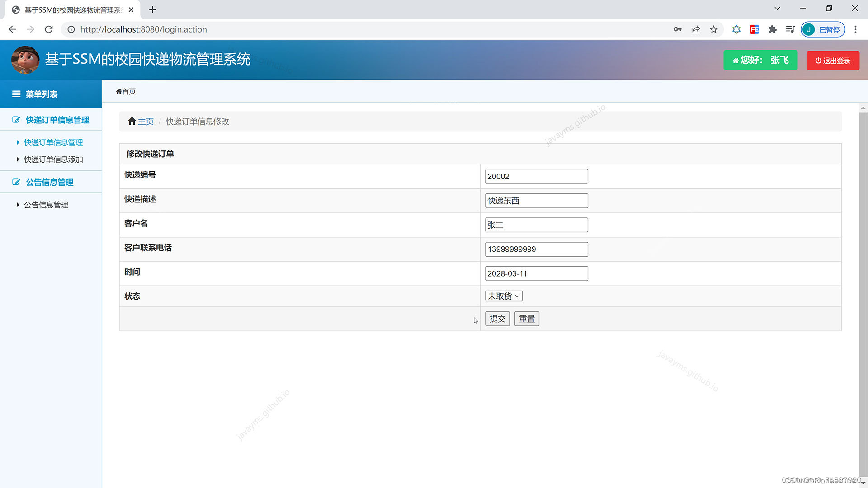
Task: Click the browser profile dropdown chevron
Action: click(777, 8)
